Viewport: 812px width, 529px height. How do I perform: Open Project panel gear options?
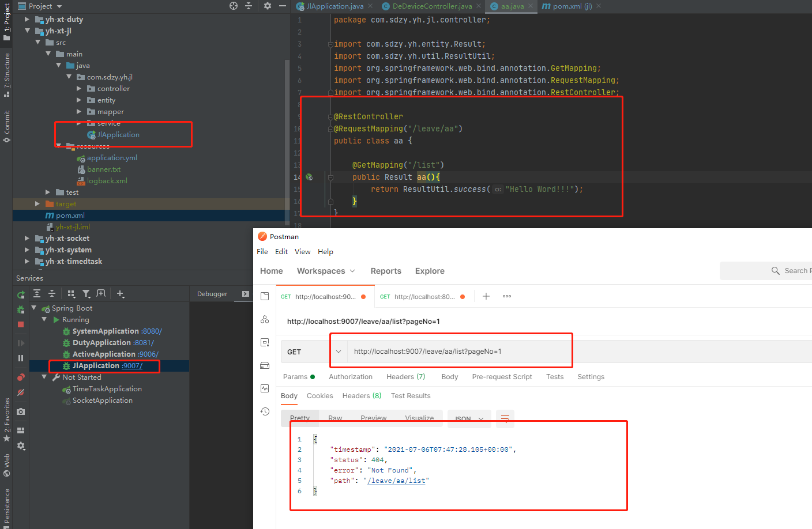[268, 6]
